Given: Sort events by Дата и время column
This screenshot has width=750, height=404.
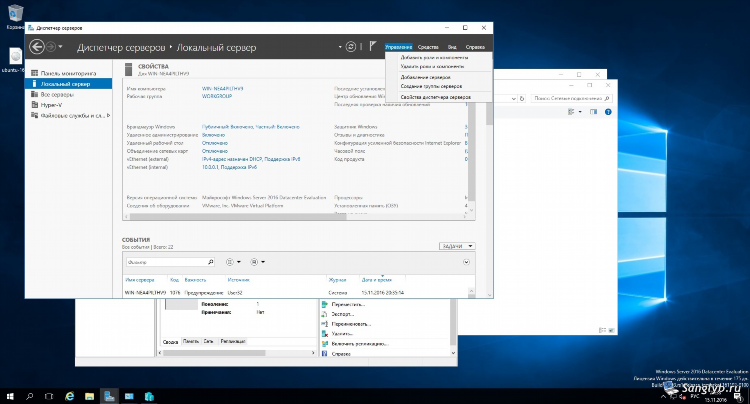Looking at the screenshot, I should [x=377, y=280].
